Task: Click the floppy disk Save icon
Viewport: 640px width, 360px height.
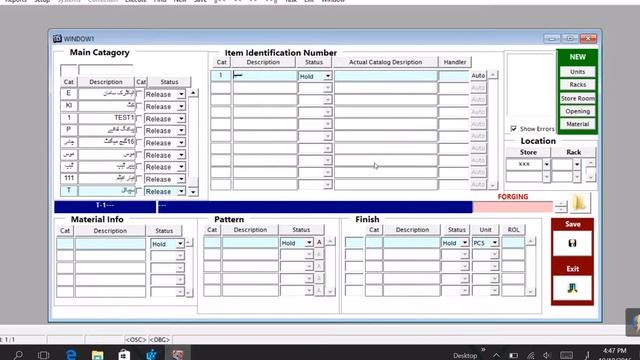Action: (572, 243)
